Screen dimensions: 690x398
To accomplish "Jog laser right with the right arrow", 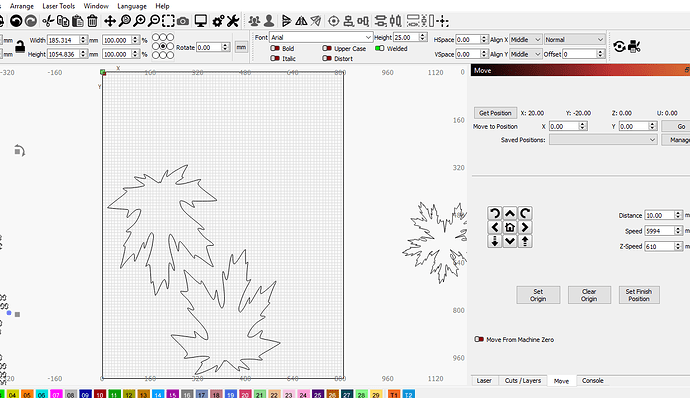I will [x=525, y=227].
